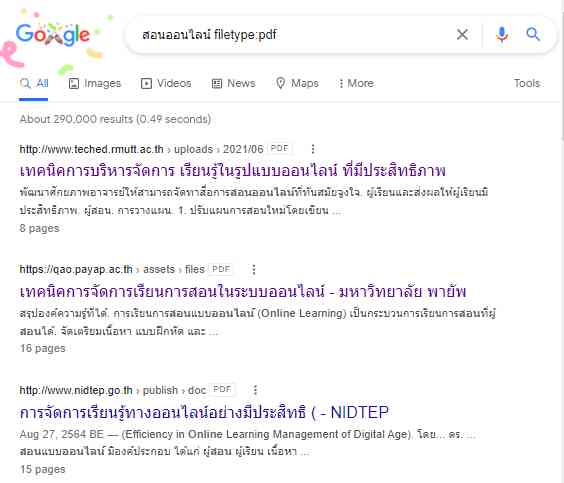Open three-dot menu for payap.ac.th result
Image resolution: width=564 pixels, height=483 pixels.
tap(254, 269)
